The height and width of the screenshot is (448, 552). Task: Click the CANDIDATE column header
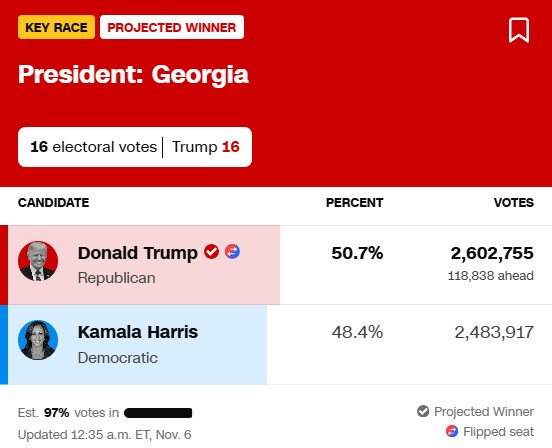pyautogui.click(x=54, y=203)
